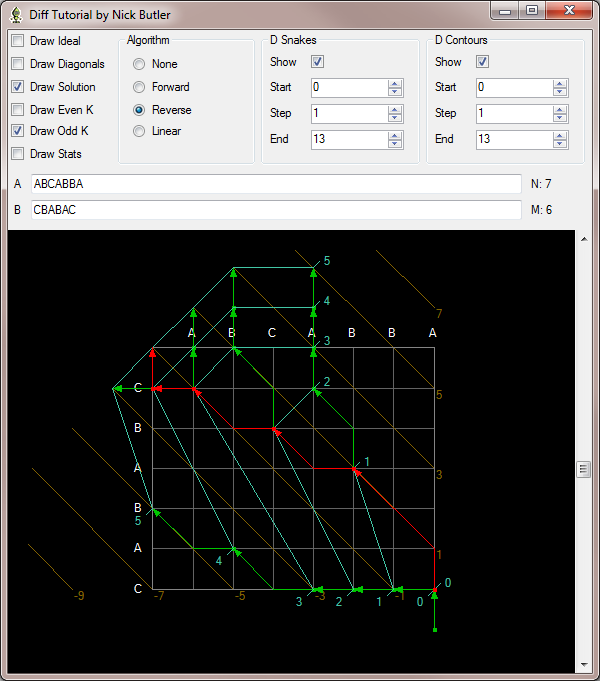Uncheck the Draw Solution checkbox

tap(18, 87)
